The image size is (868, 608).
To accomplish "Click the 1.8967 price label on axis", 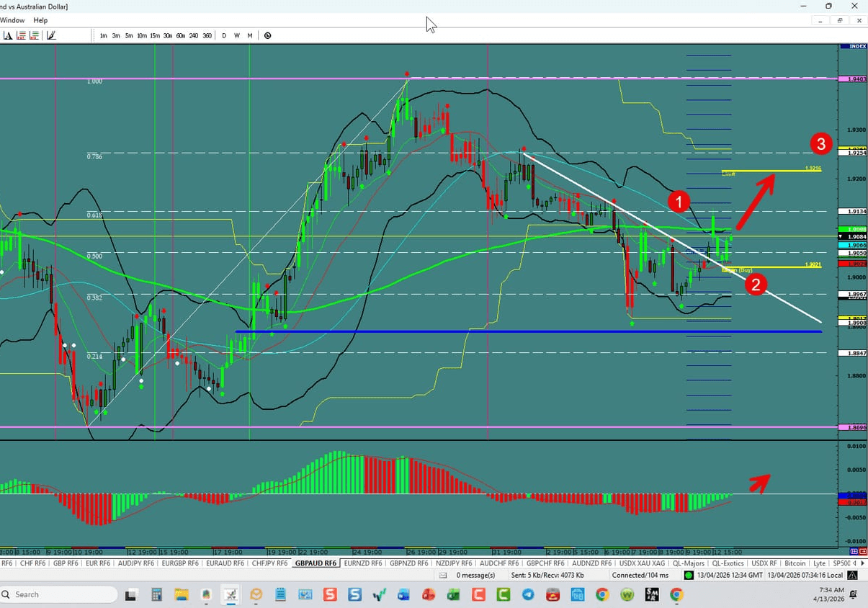I will click(853, 294).
